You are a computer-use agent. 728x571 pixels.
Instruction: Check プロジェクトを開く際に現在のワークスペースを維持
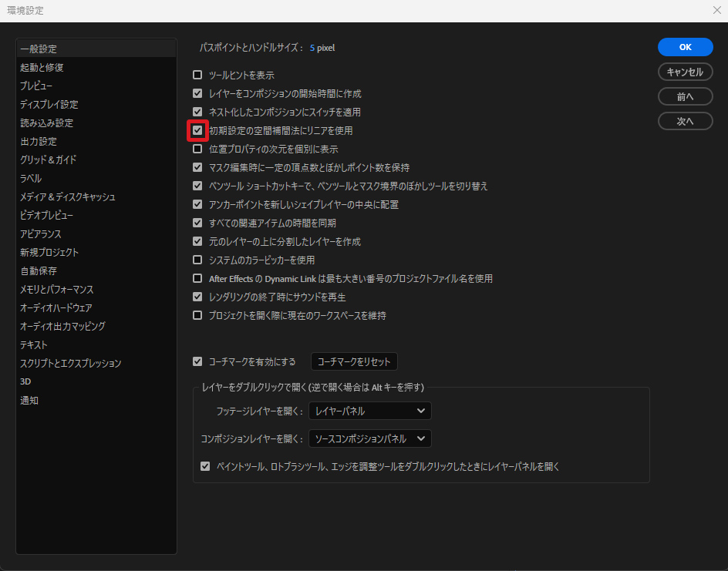[197, 316]
